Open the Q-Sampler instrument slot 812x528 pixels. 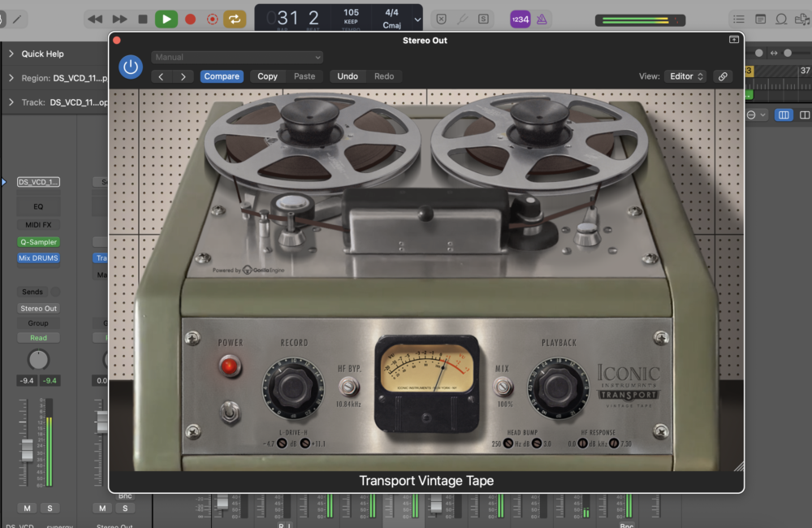(x=38, y=242)
